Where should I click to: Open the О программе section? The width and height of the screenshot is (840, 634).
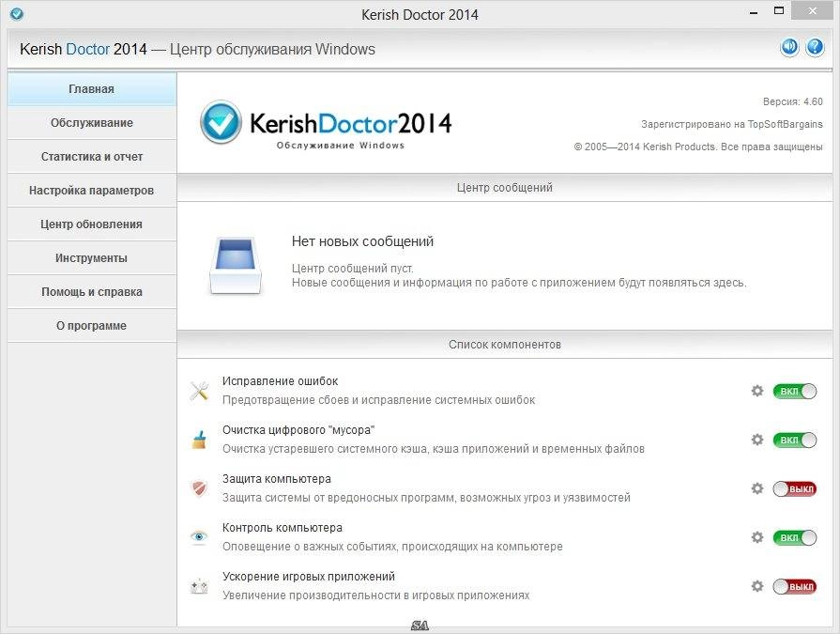coord(92,325)
